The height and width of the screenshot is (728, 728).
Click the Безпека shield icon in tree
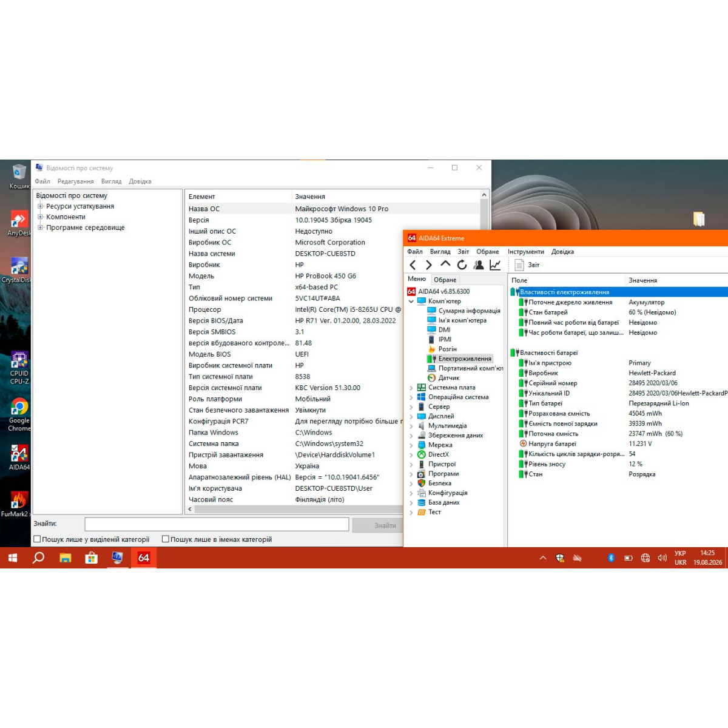click(x=422, y=484)
